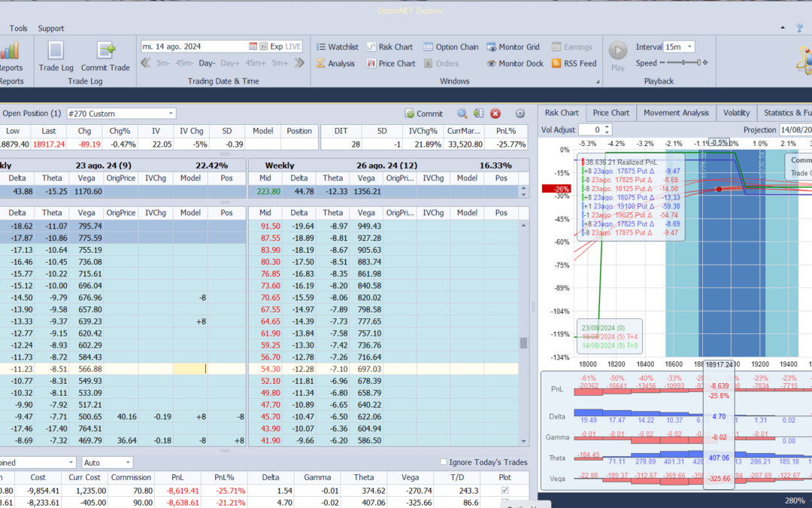
Task: Enable Ignore Today's Trades checkbox
Action: pyautogui.click(x=444, y=462)
